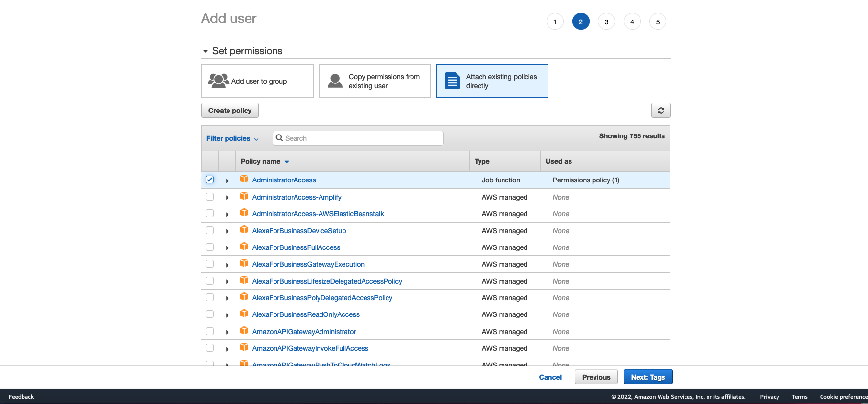Click the AlexaForBusinessFullAccess policy icon
This screenshot has width=868, height=404.
point(244,247)
